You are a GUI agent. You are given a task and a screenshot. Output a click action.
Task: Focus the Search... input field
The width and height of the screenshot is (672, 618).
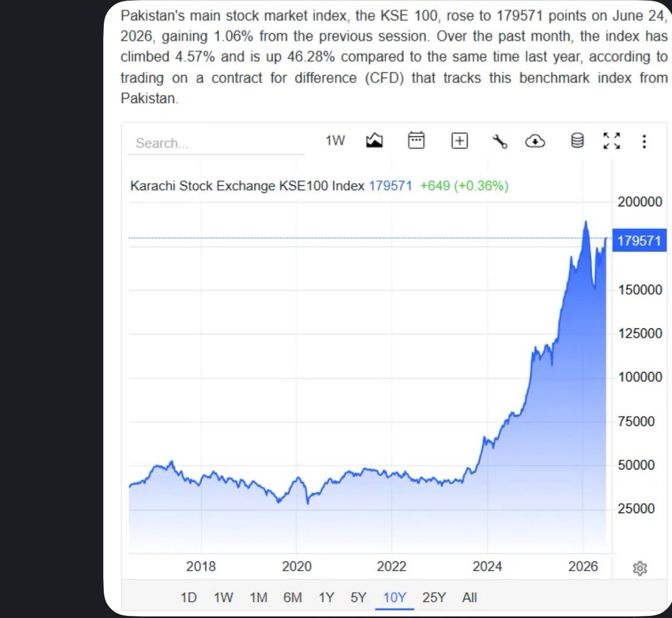click(216, 143)
